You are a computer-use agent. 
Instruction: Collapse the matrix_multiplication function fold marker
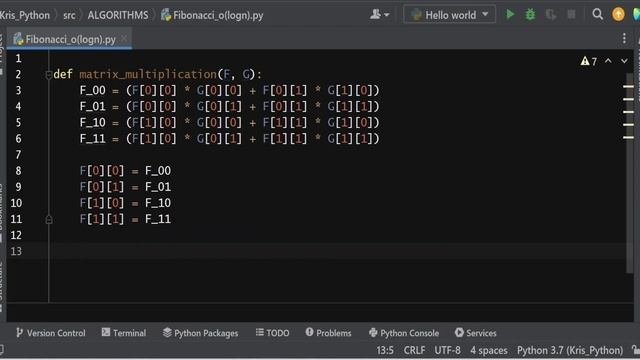49,75
